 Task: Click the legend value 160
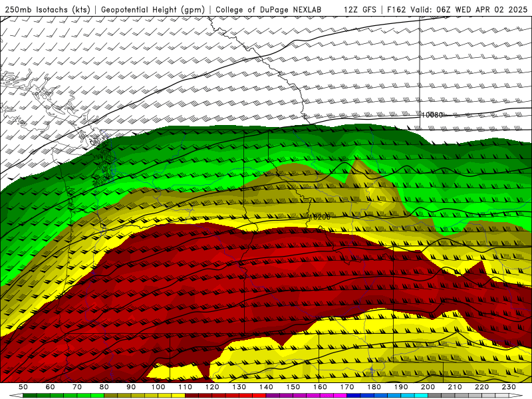(321, 387)
